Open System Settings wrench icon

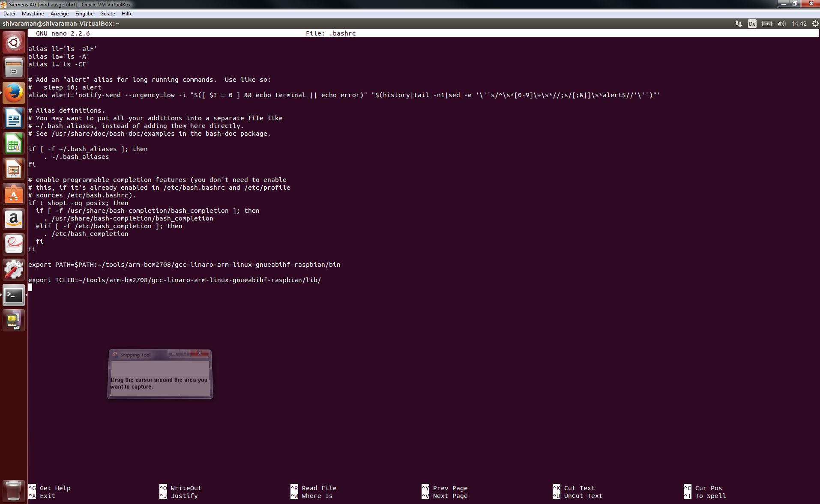[14, 270]
